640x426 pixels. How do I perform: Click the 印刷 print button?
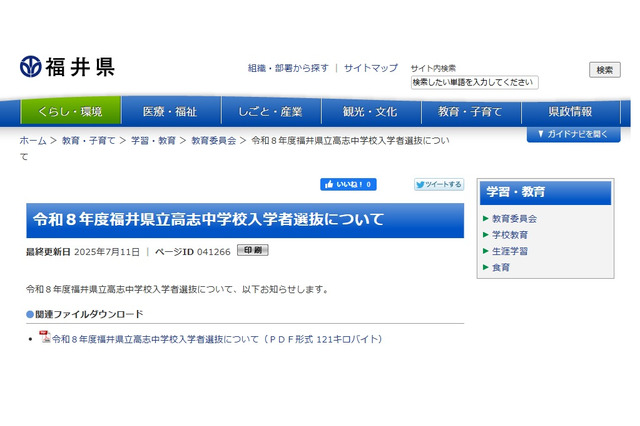click(x=253, y=250)
